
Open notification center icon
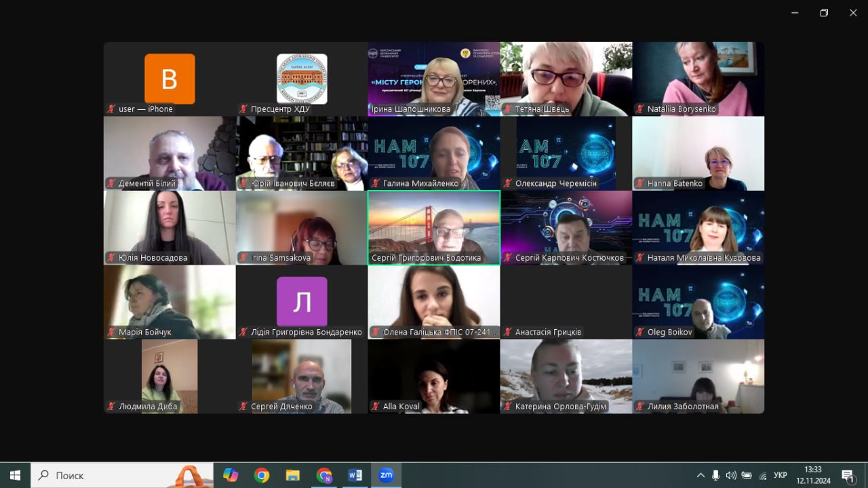click(x=848, y=475)
